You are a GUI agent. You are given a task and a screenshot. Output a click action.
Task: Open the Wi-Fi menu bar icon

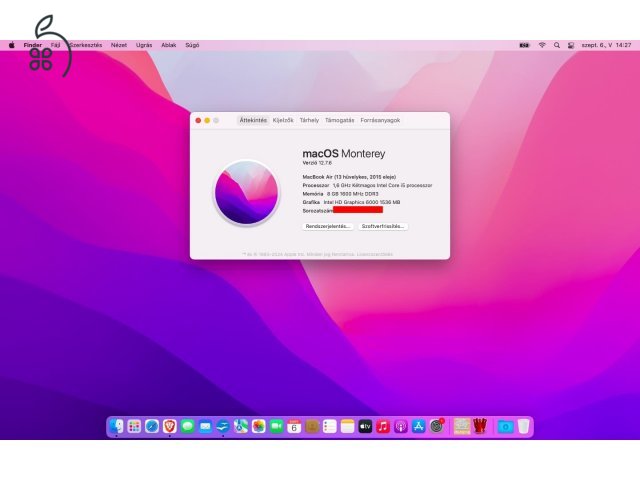tap(542, 45)
